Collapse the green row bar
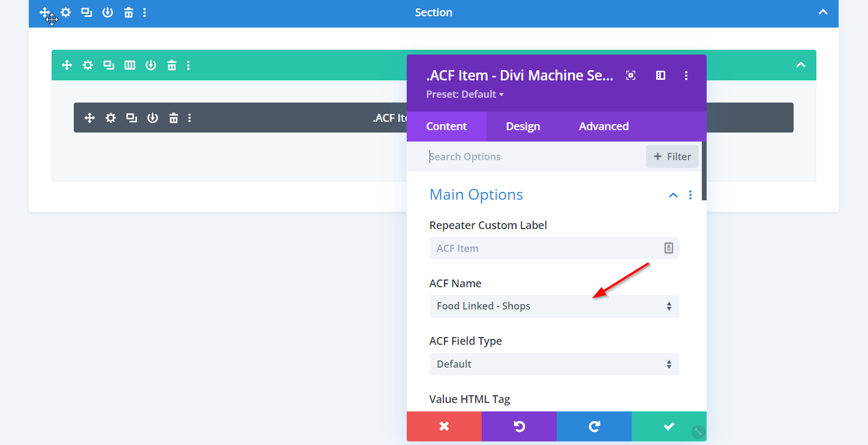868x445 pixels. (x=800, y=65)
